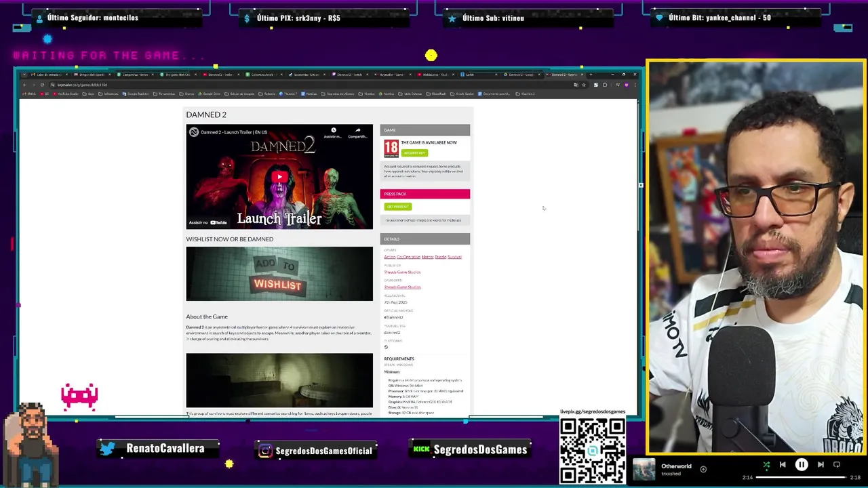Open a new browser tab with plus button

click(591, 75)
